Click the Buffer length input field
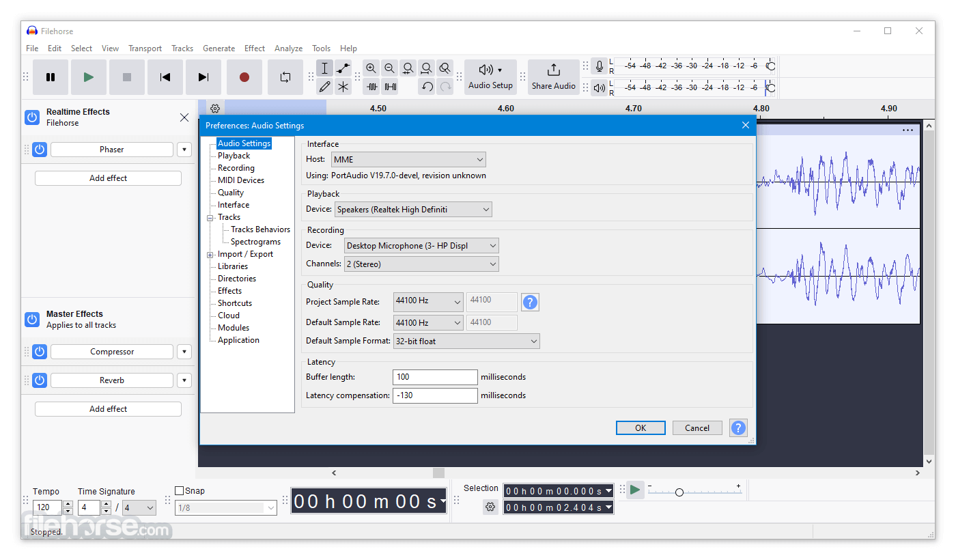 point(435,377)
